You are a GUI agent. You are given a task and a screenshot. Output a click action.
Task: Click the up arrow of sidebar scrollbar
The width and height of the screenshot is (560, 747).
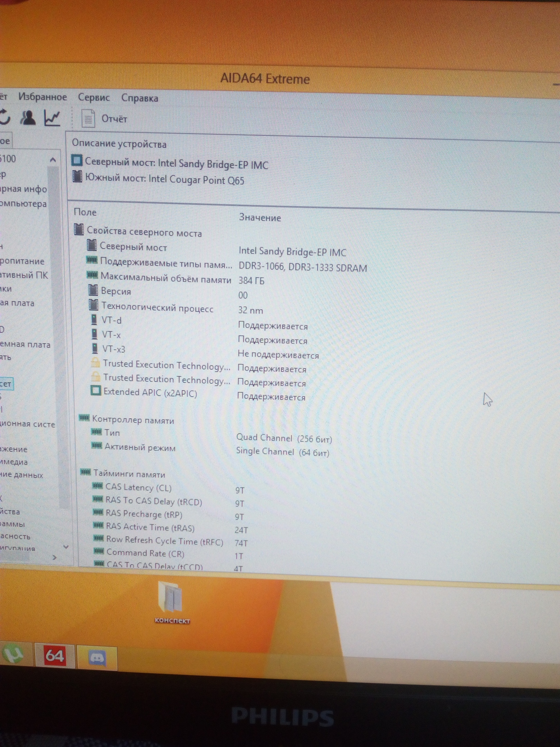point(53,160)
